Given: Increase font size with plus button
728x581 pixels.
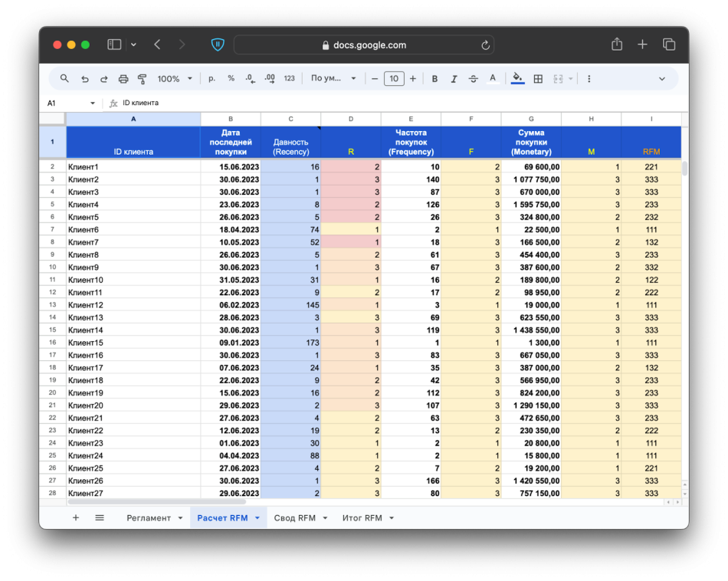Looking at the screenshot, I should (x=413, y=78).
